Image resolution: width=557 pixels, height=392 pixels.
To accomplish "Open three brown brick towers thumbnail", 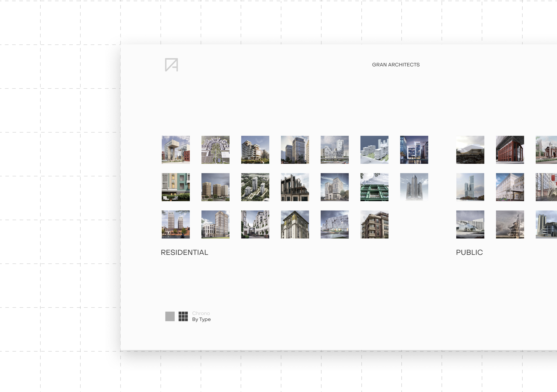I will (215, 187).
